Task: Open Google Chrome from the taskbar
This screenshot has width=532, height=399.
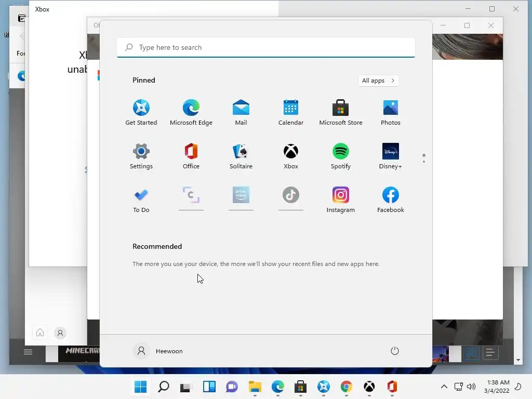Action: click(x=347, y=387)
